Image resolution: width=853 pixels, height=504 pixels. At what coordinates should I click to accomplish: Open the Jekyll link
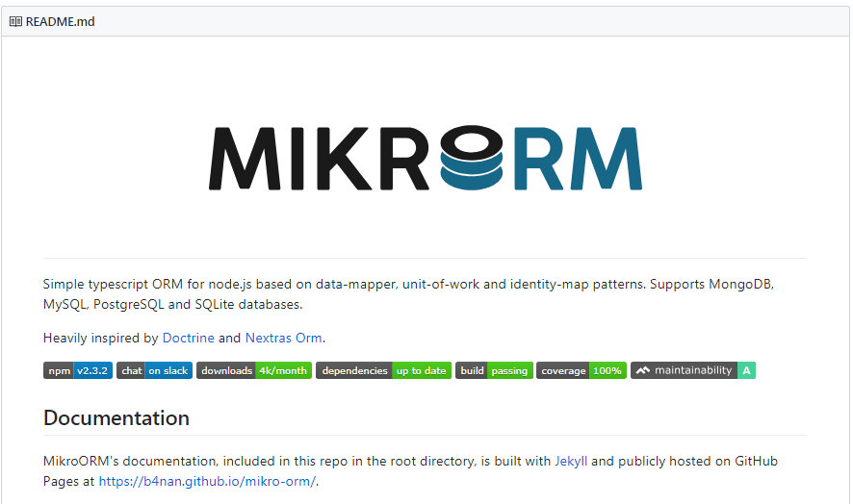coord(571,461)
